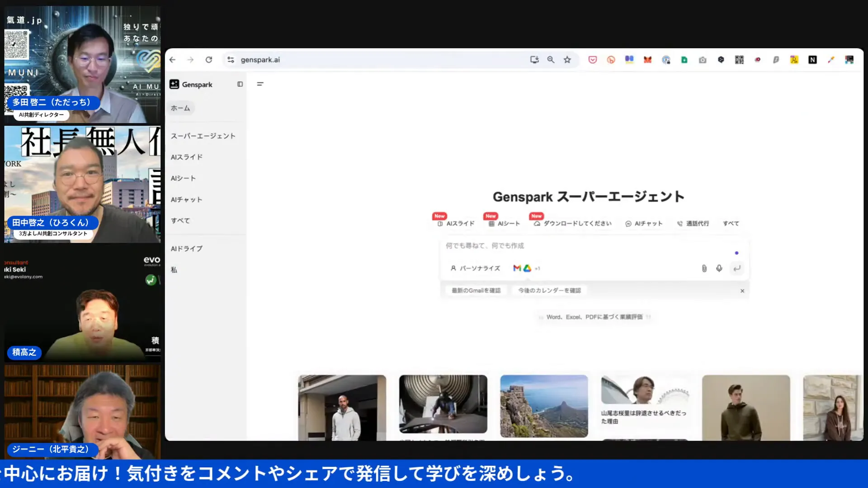Select the 田中啓之 (ひろくん) video tile

coord(82,184)
